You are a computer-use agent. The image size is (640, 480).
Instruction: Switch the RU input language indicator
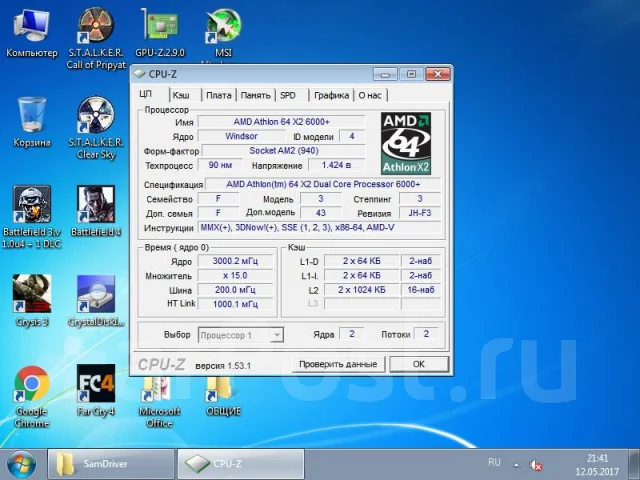coord(494,462)
